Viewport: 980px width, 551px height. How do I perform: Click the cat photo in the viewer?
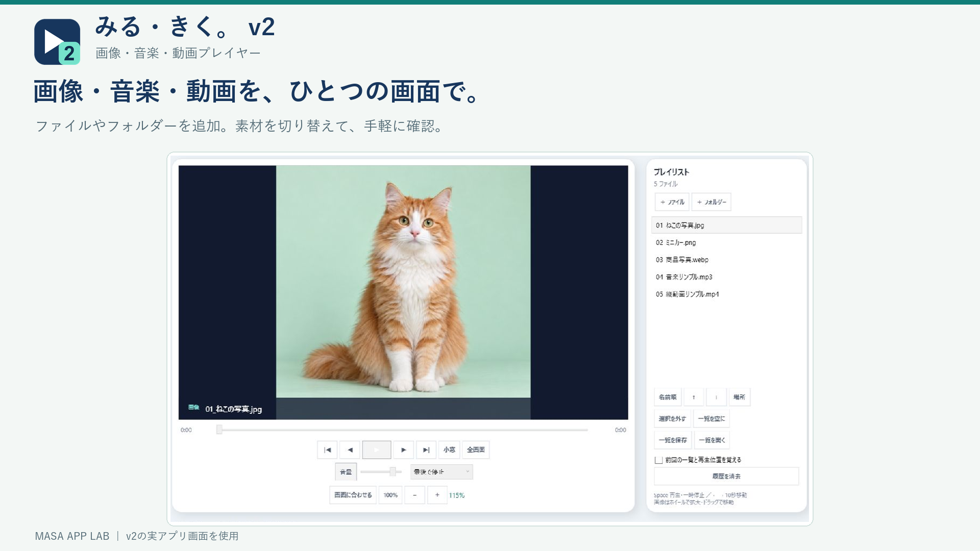pyautogui.click(x=403, y=281)
